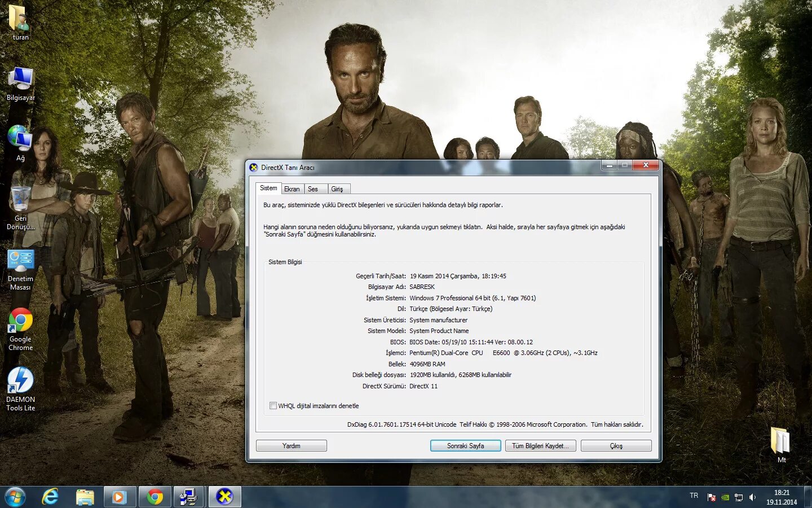Click the System Product Name value
The image size is (812, 508).
439,331
